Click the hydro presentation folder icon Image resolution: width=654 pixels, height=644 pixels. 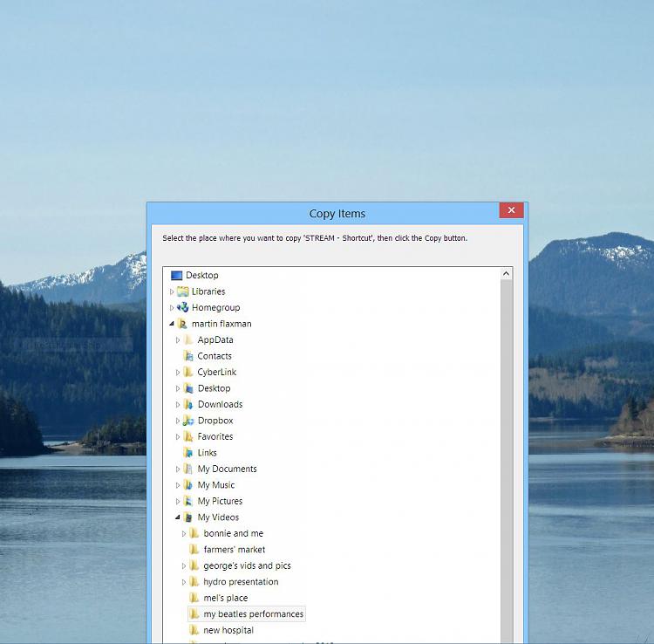[194, 582]
